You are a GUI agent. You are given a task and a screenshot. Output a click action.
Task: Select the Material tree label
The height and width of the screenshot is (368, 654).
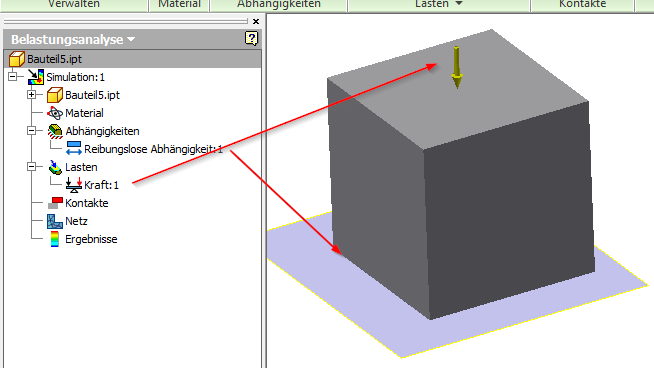pos(84,113)
